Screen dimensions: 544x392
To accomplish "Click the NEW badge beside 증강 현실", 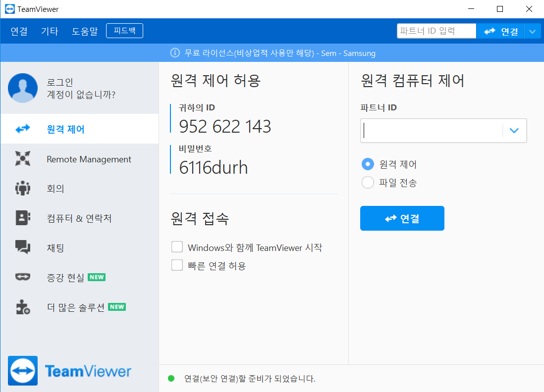I will (97, 277).
